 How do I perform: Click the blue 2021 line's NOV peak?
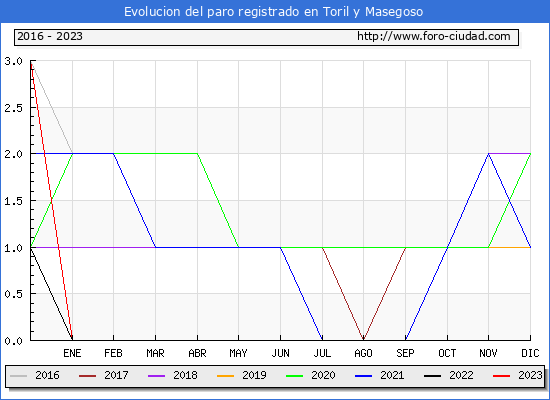[x=488, y=154]
